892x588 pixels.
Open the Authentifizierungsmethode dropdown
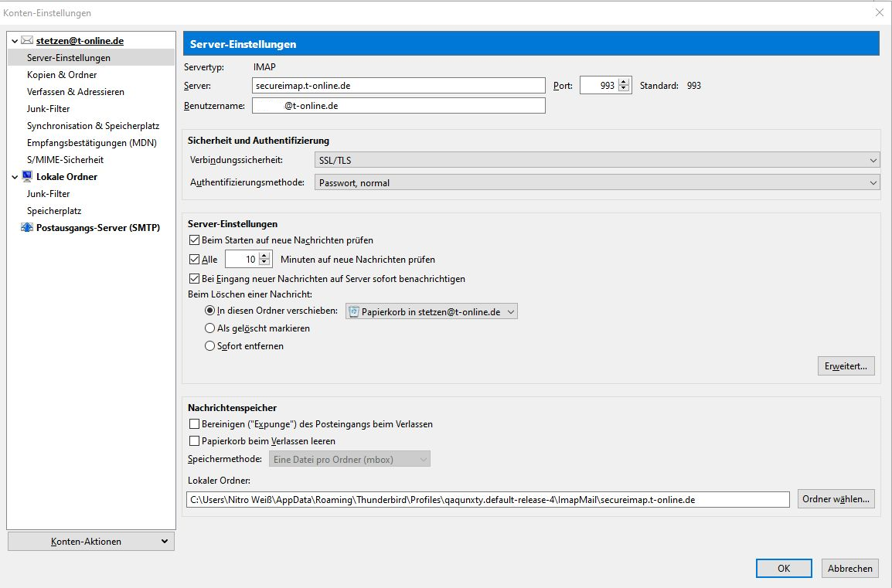click(597, 183)
